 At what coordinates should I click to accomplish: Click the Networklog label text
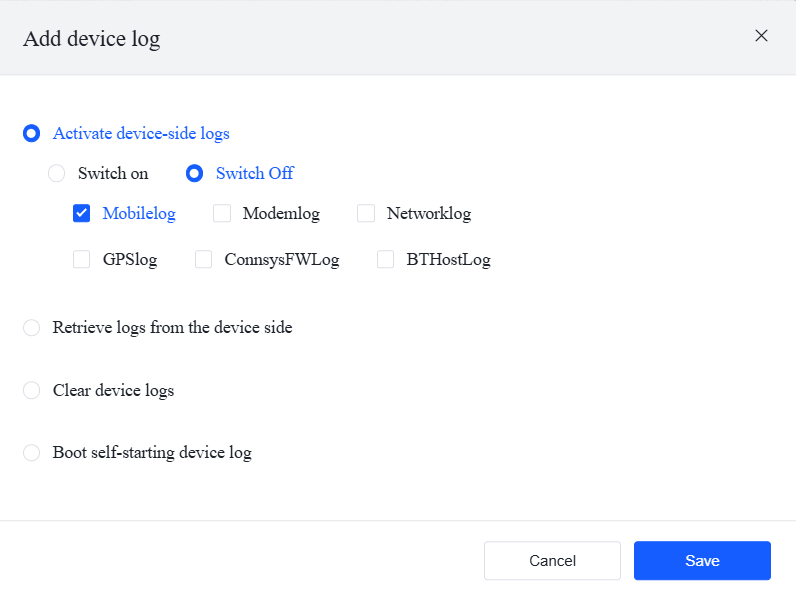click(x=428, y=213)
